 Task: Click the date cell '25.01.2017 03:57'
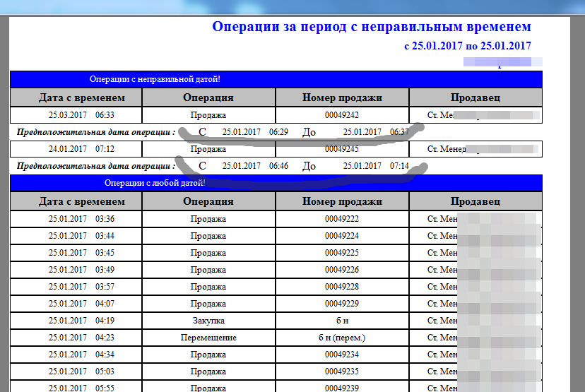coord(76,287)
